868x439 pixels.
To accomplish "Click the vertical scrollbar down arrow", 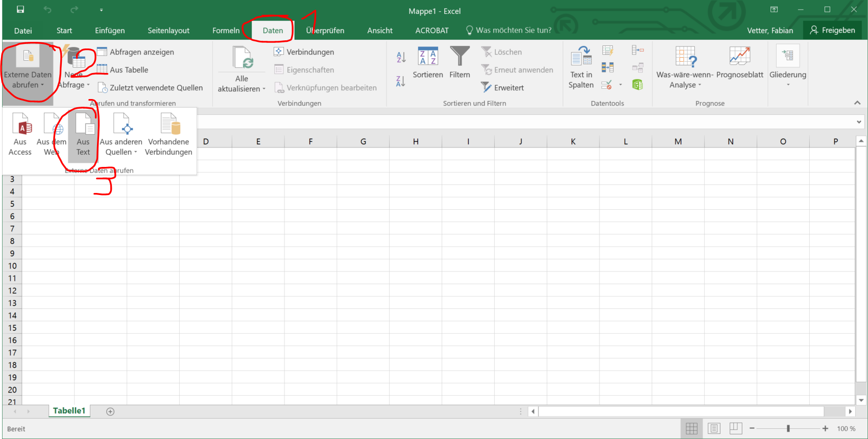I will [x=861, y=400].
